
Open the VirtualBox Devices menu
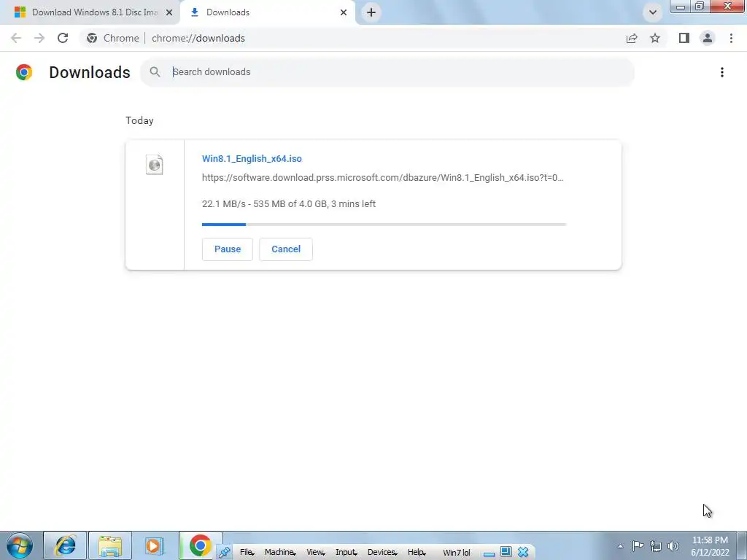(382, 553)
